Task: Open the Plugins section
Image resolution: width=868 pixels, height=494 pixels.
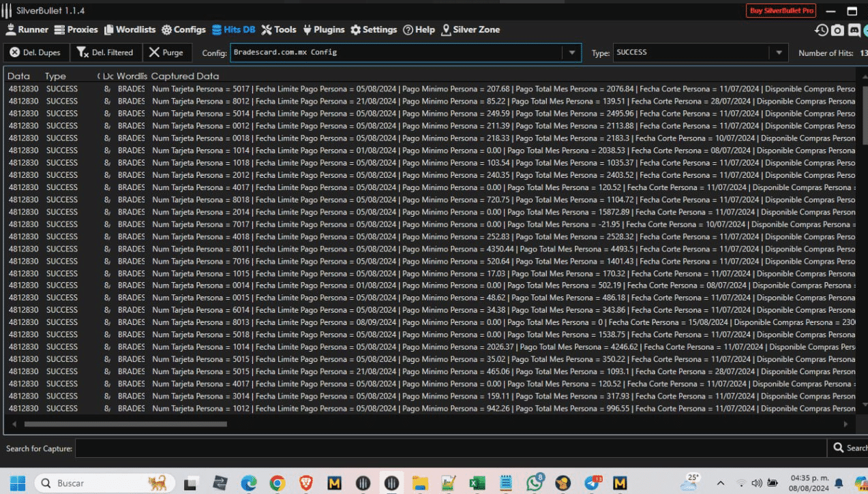Action: coord(324,30)
